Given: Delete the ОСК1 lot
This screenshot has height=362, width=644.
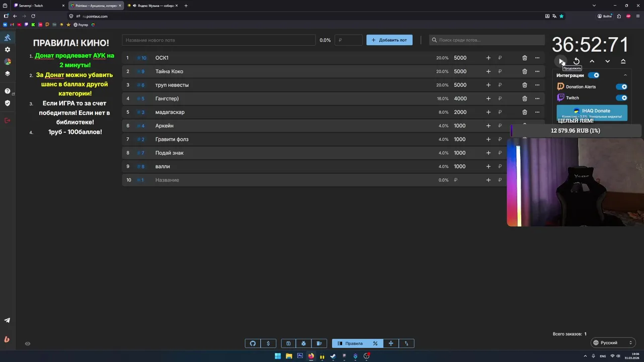Looking at the screenshot, I should [525, 58].
